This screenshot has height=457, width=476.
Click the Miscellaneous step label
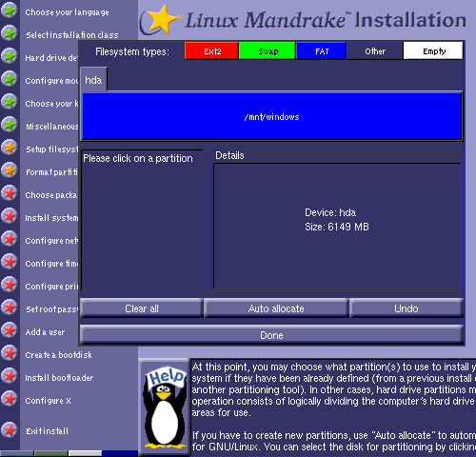(x=52, y=127)
